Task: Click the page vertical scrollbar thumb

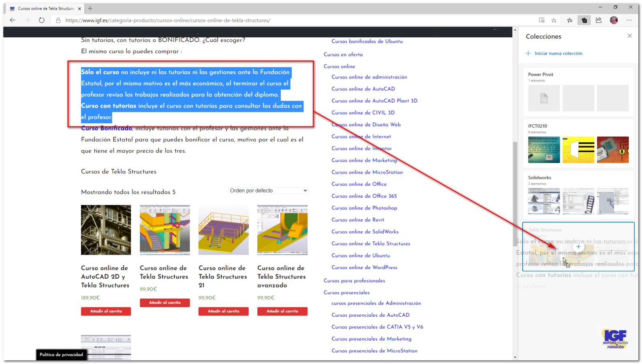Action: 515,188
